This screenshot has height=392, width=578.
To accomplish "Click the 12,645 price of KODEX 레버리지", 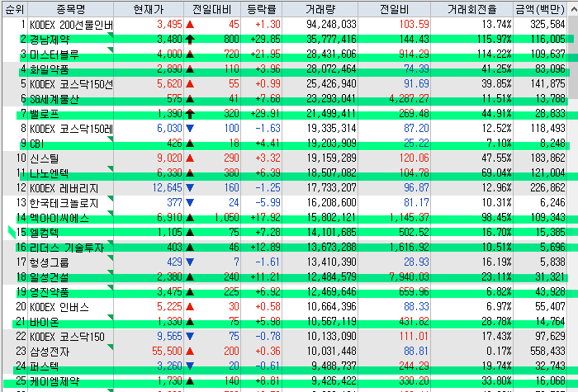I will 168,188.
